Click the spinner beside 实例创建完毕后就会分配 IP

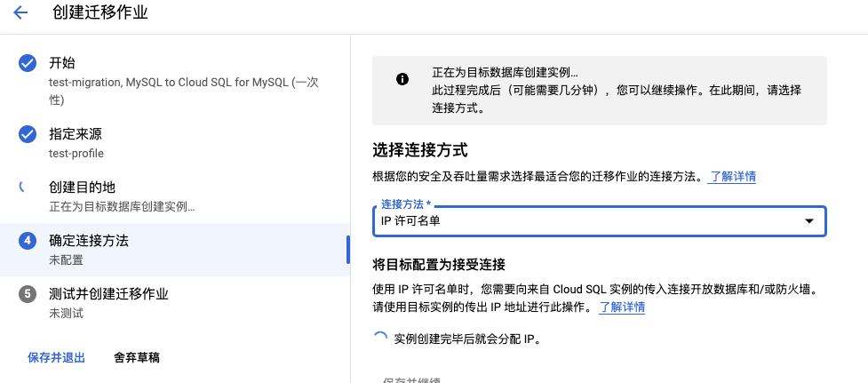pyautogui.click(x=380, y=338)
